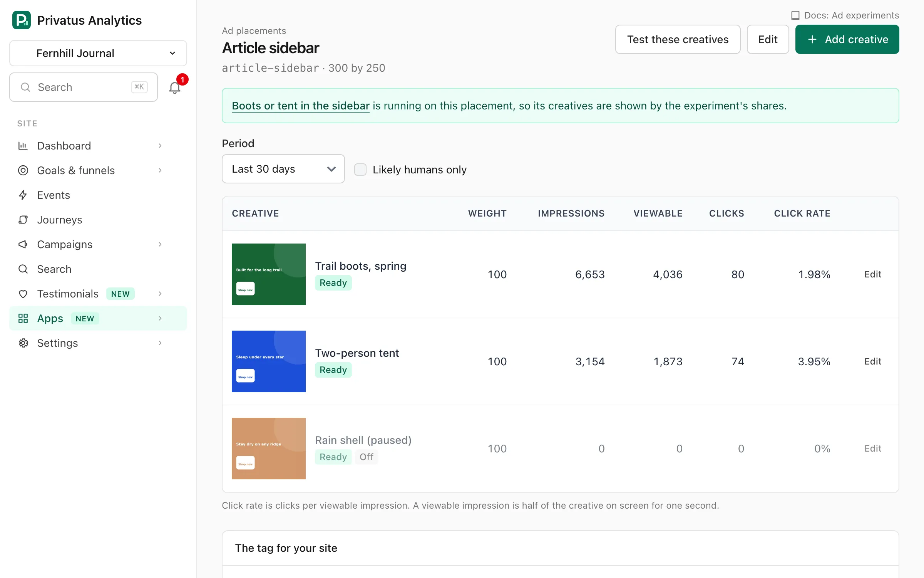Open the notifications bell
The image size is (924, 578).
(x=175, y=87)
